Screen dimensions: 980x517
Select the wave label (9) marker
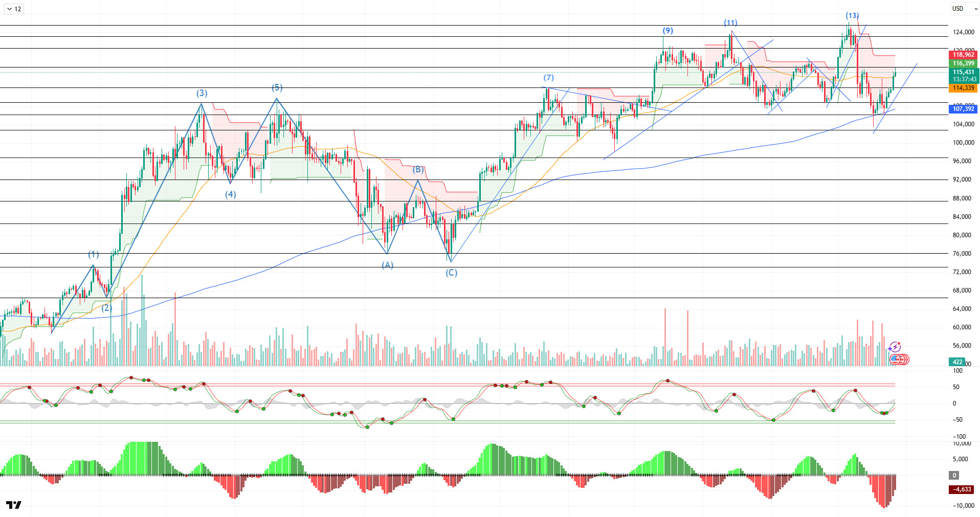[667, 31]
